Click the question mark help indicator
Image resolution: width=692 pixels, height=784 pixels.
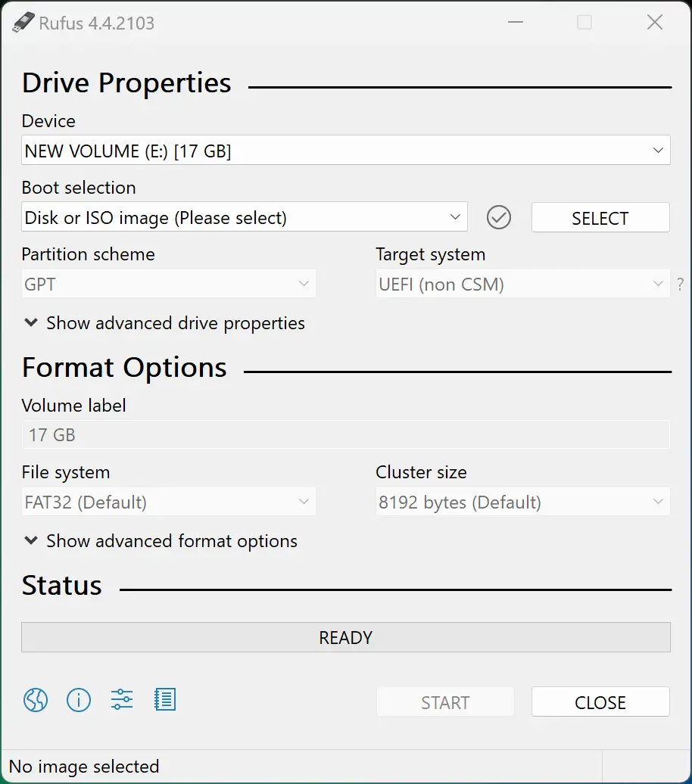681,284
